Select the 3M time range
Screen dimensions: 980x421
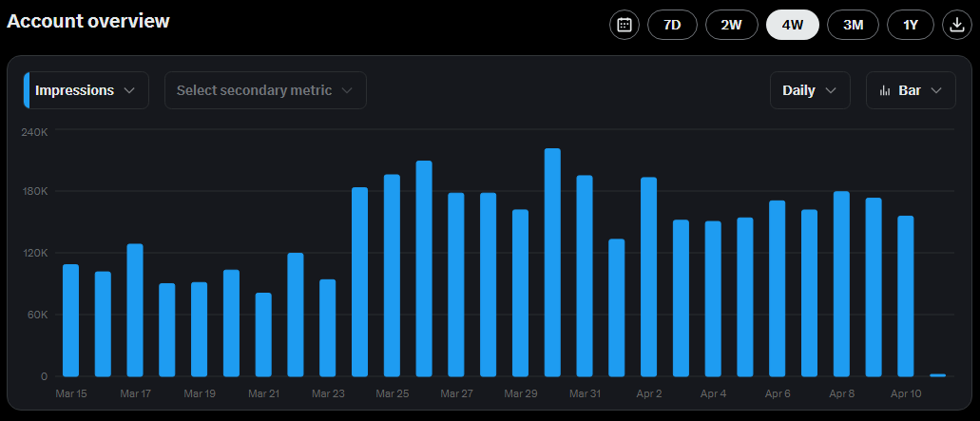point(853,25)
